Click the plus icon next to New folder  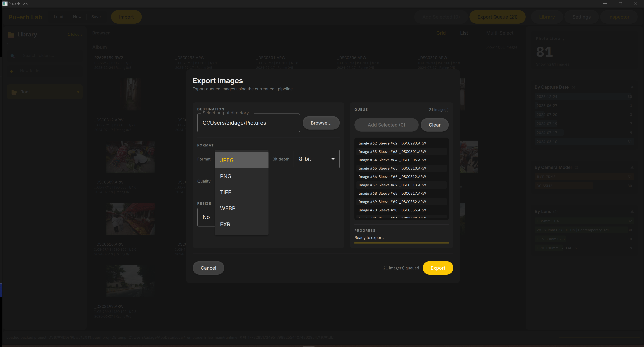tap(12, 71)
